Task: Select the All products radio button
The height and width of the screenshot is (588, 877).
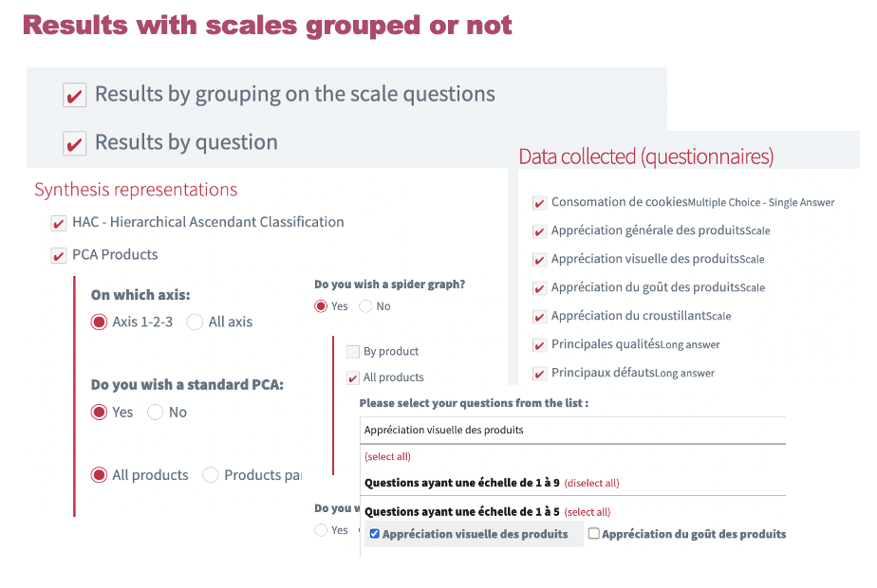Action: coord(99,475)
